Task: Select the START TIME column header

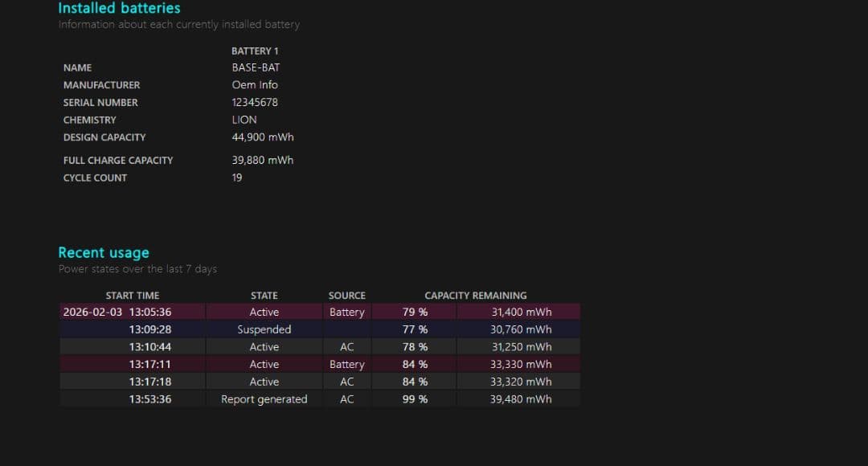Action: [133, 295]
